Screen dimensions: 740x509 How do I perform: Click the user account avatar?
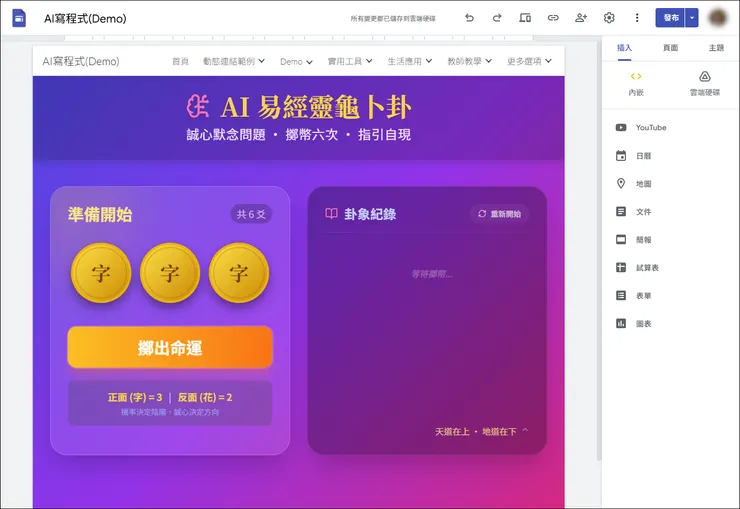pos(718,18)
